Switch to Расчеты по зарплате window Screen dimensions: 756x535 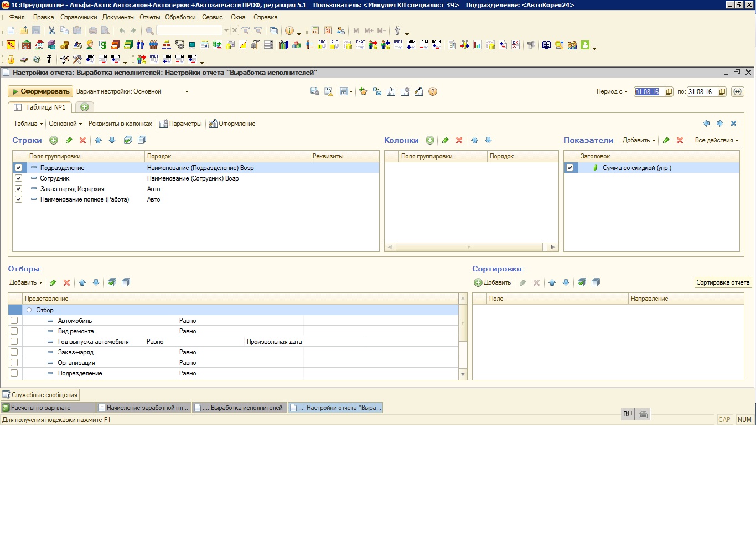(48, 408)
